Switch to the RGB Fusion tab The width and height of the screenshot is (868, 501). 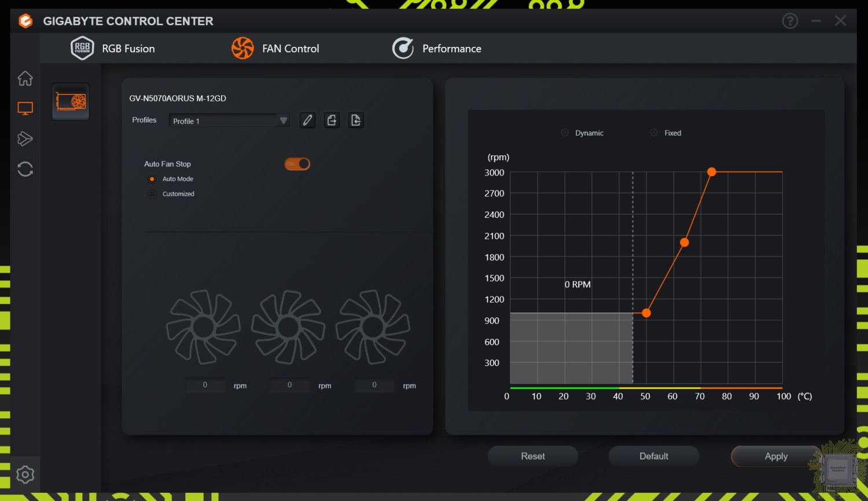[x=113, y=49]
